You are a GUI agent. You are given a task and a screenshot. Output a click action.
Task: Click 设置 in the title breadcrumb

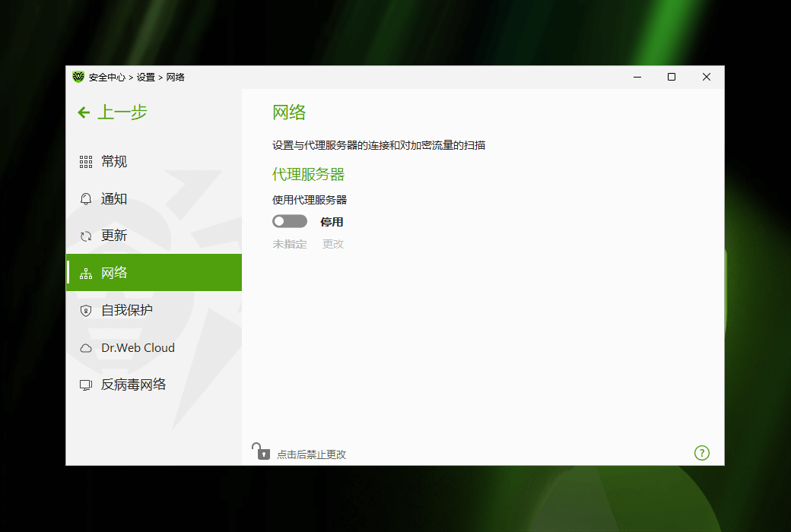[146, 78]
